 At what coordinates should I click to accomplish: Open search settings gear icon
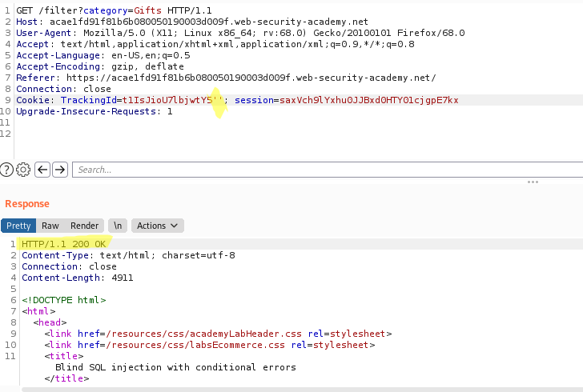tap(23, 170)
